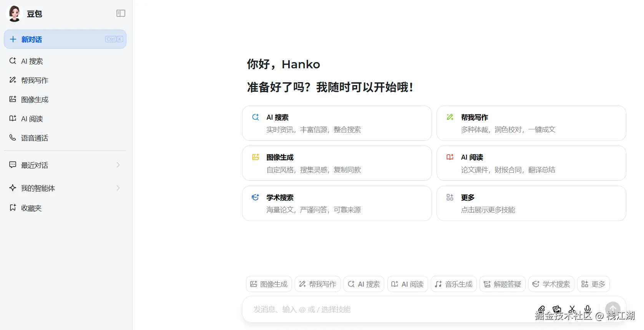Viewport: 644px width, 330px height.
Task: Select the 图像生成 card with 自定风格 description
Action: (337, 163)
